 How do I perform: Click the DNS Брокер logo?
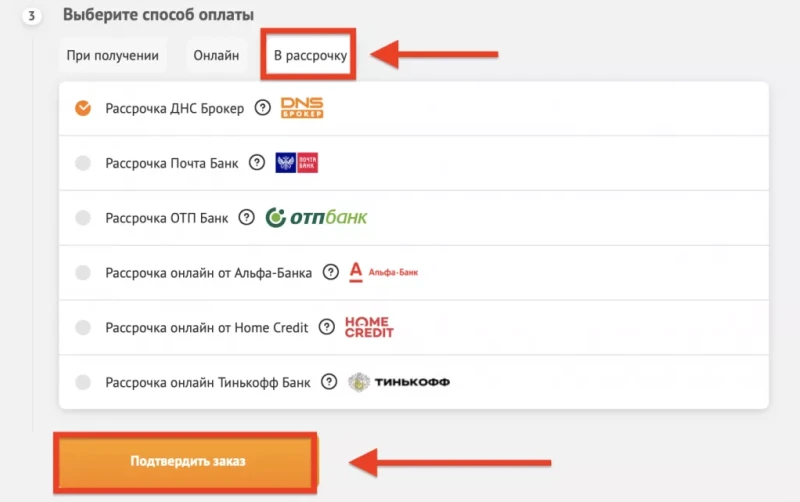pos(302,108)
